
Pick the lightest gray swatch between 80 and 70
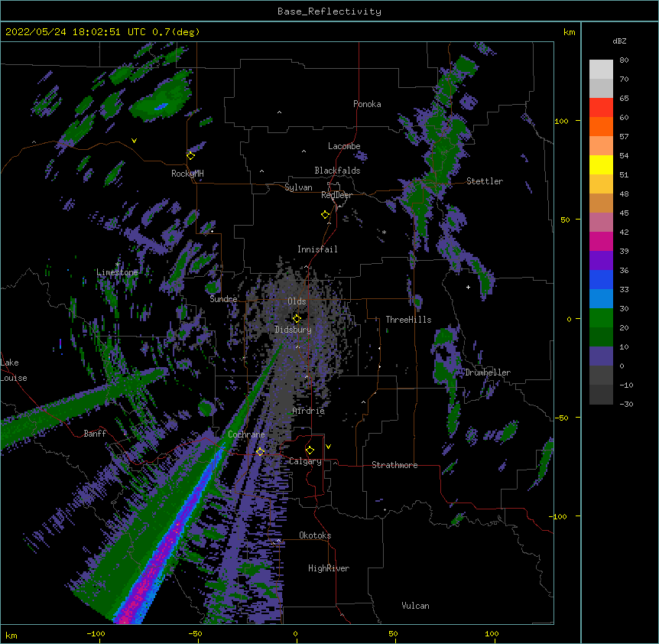tap(601, 70)
